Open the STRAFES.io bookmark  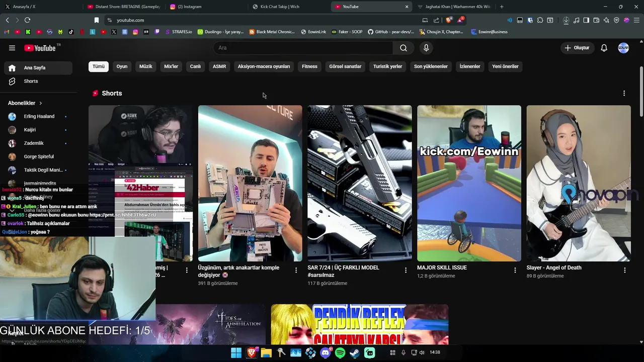pyautogui.click(x=178, y=32)
